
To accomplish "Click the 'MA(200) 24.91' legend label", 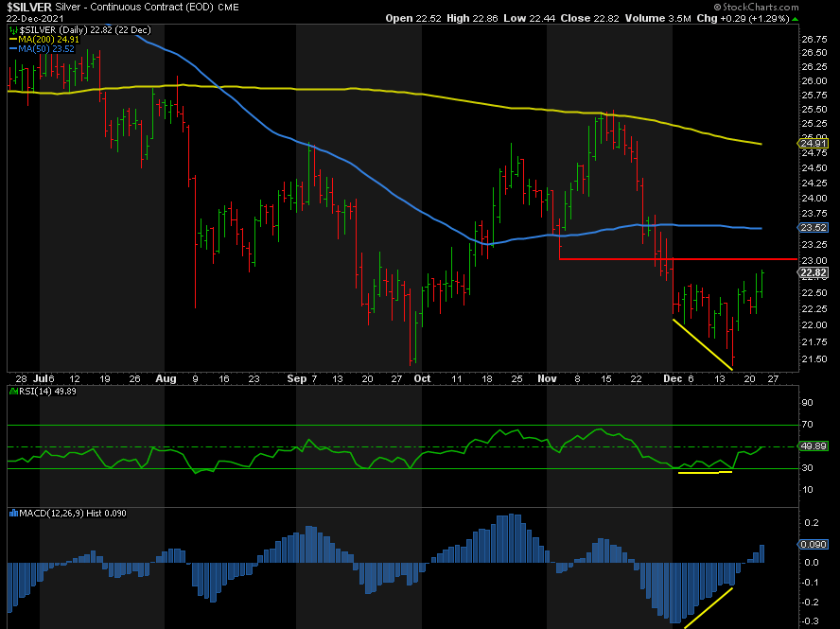I will (x=49, y=40).
